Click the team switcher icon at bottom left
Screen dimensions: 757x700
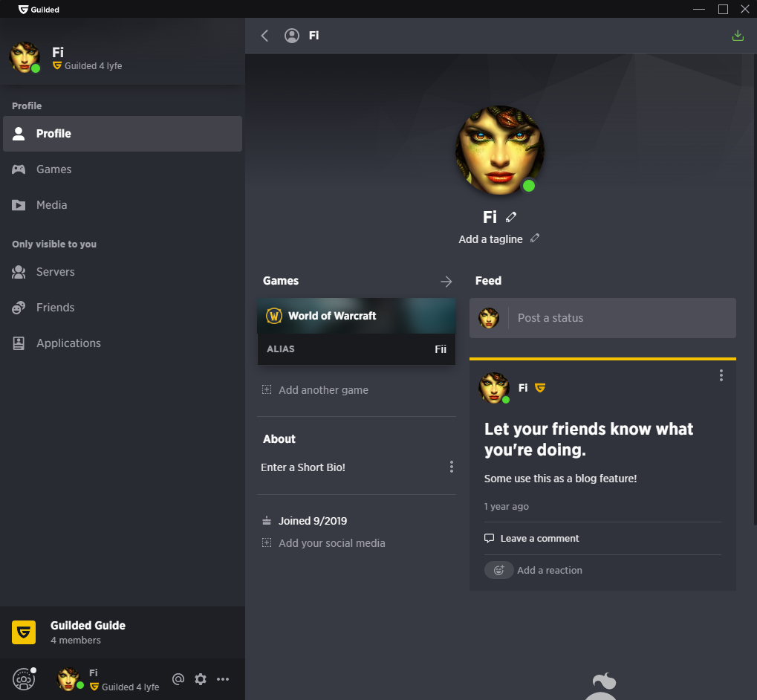click(24, 679)
